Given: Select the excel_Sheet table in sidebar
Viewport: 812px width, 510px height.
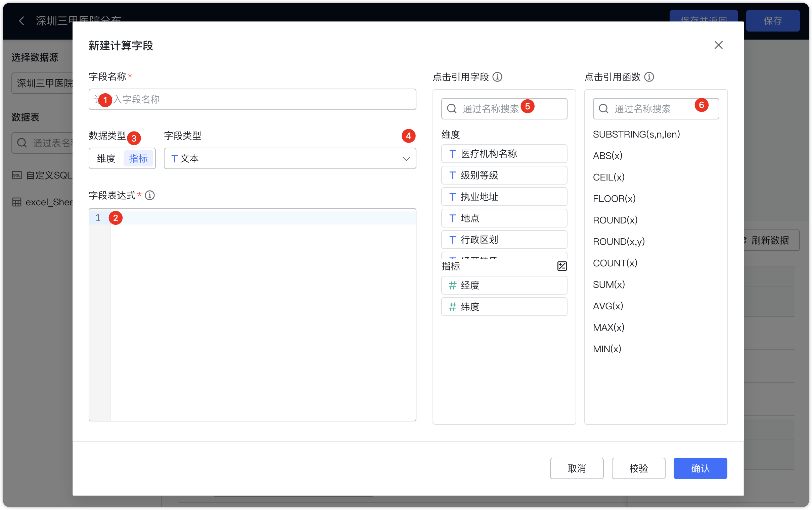Looking at the screenshot, I should click(x=43, y=202).
